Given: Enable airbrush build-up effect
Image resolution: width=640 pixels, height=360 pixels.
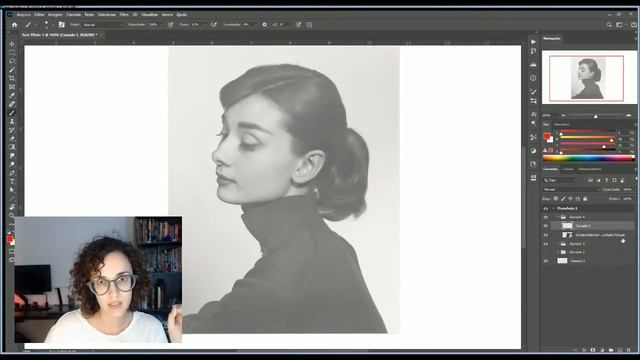Looking at the screenshot, I should [214, 25].
